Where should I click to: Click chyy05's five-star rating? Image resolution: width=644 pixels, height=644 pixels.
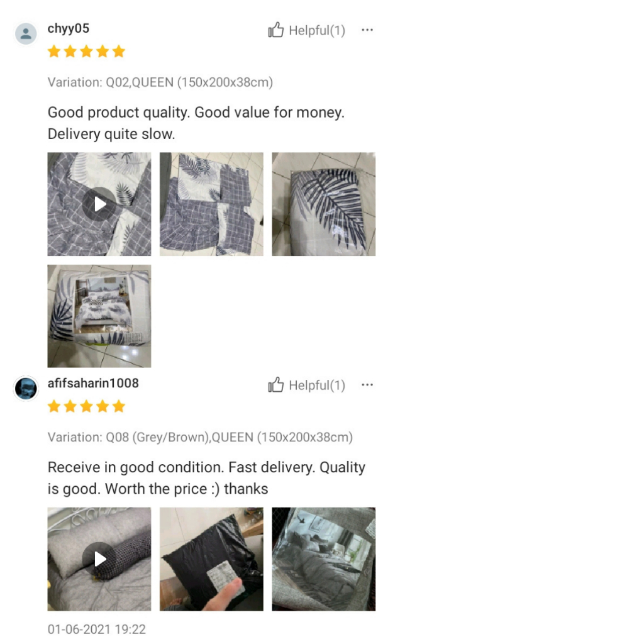click(x=86, y=52)
